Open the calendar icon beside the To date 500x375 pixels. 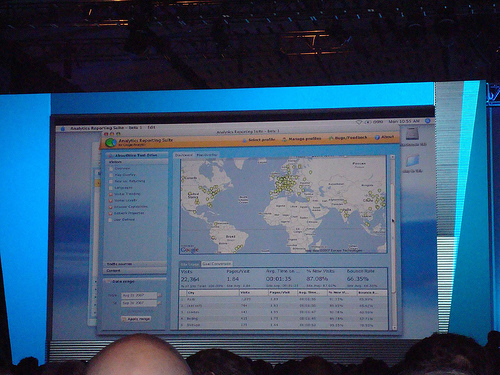(x=160, y=303)
